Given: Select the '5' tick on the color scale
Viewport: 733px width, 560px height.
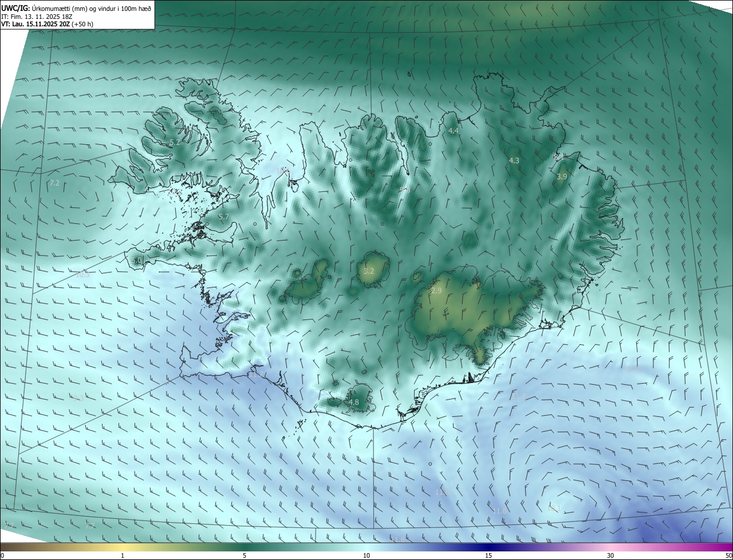Looking at the screenshot, I should click(x=245, y=555).
